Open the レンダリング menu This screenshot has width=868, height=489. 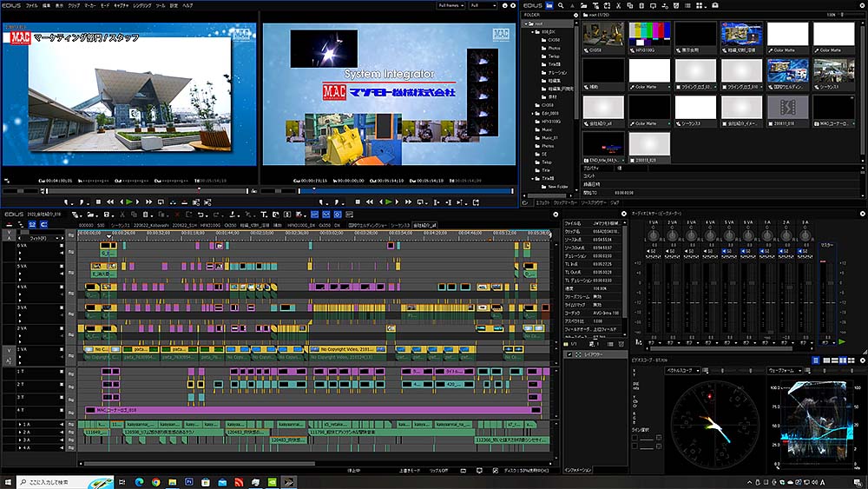click(141, 5)
